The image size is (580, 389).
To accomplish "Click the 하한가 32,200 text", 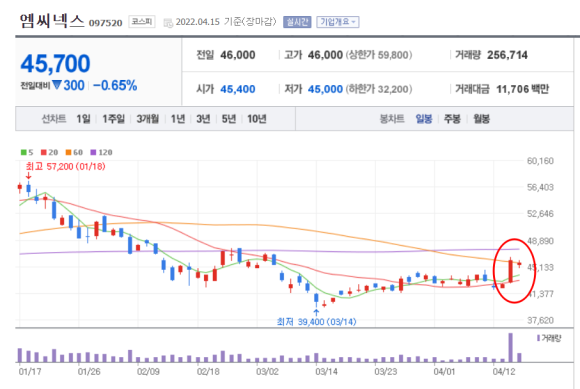I will (x=379, y=89).
